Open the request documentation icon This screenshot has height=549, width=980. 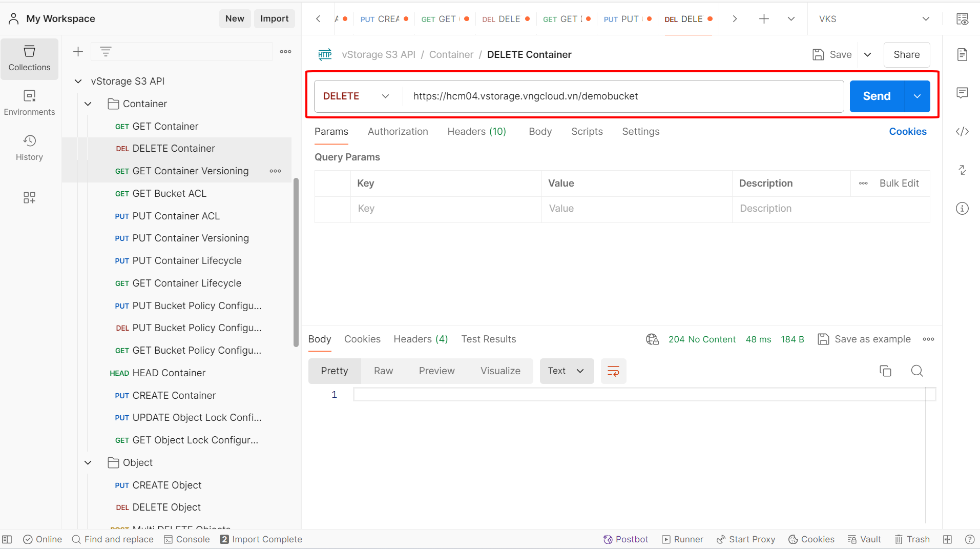click(x=962, y=54)
